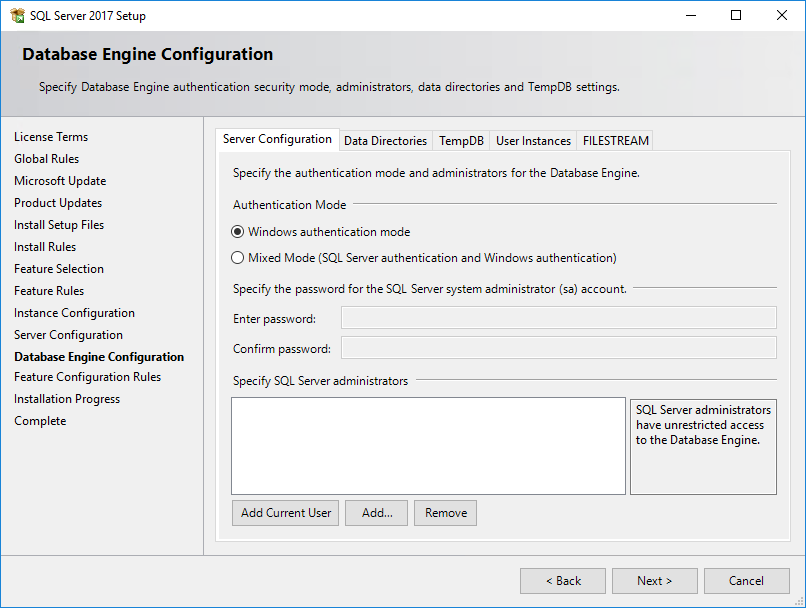Click the Add Current User button
806x608 pixels.
click(286, 513)
